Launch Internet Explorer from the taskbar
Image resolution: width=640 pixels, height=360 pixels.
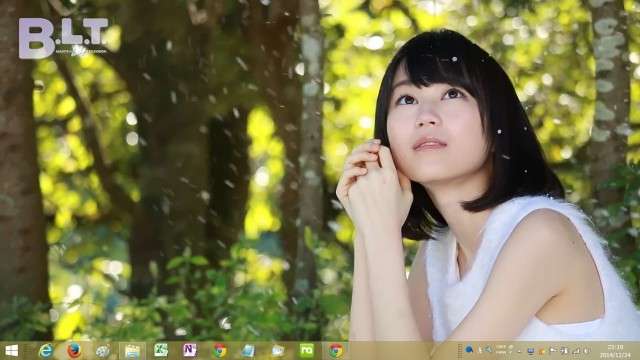[x=46, y=351]
